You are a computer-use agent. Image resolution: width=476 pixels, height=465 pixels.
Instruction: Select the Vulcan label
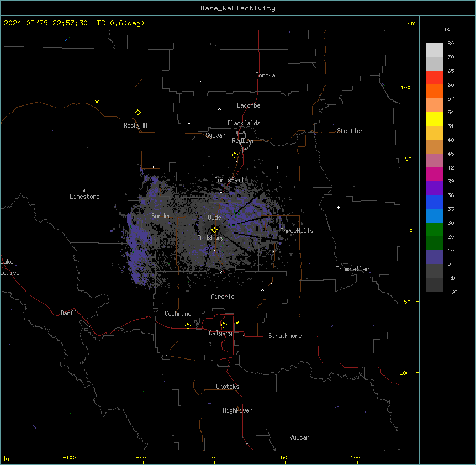299,437
